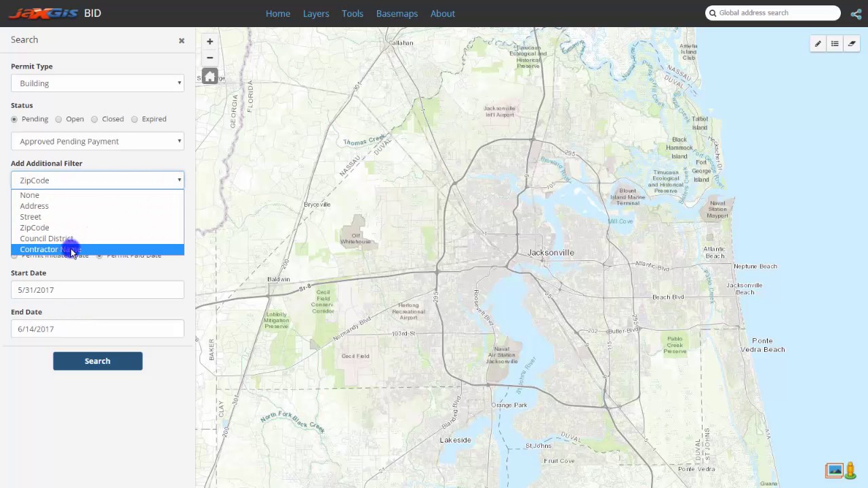Select the eraser clear tool
The image size is (868, 488).
click(852, 44)
